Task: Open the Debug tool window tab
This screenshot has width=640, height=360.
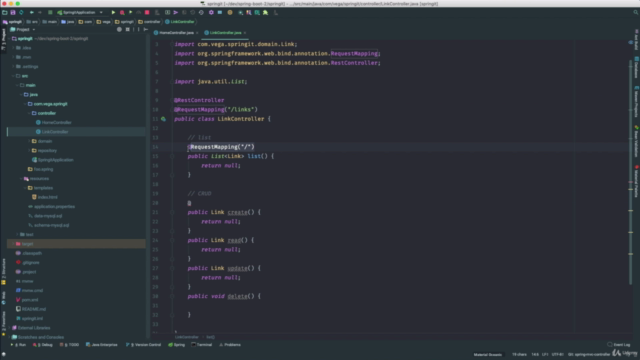Action: point(43,345)
